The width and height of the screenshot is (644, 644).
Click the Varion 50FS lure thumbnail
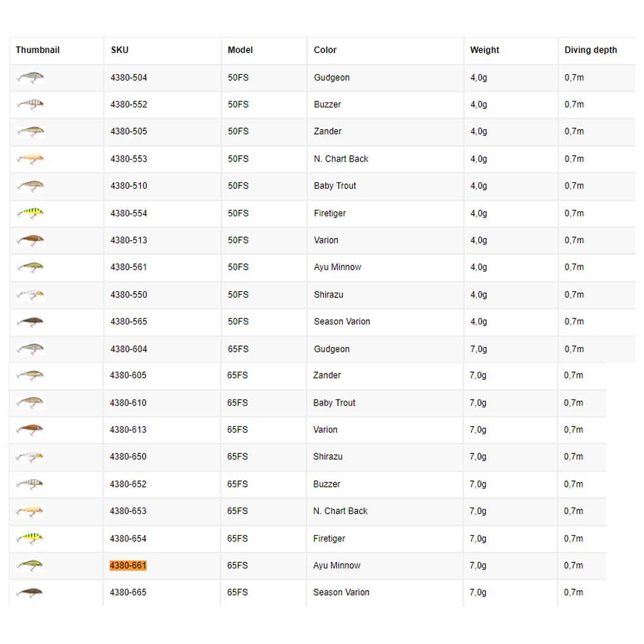pos(31,240)
